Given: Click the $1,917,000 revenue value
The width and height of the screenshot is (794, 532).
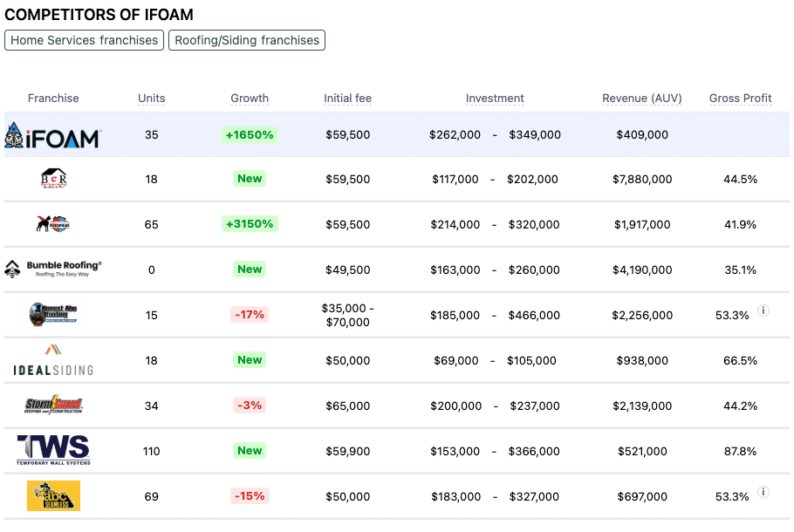Looking at the screenshot, I should click(x=642, y=224).
